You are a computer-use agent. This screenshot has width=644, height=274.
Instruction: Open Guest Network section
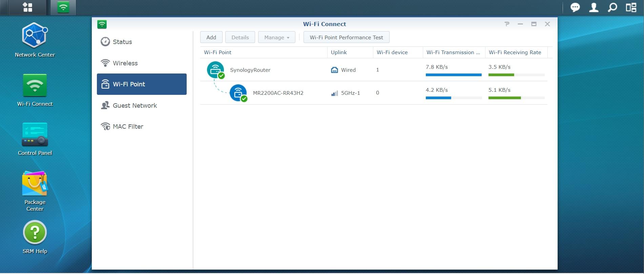tap(142, 105)
